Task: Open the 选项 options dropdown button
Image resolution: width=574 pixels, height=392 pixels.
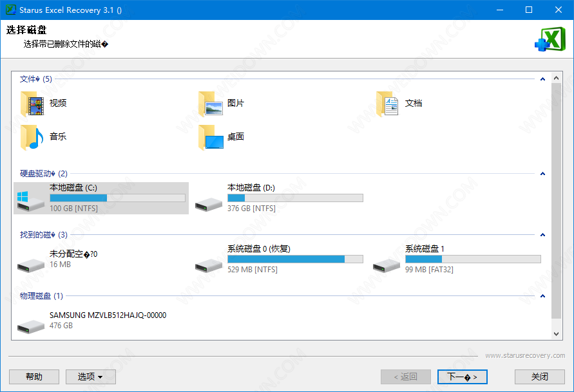Action: point(91,377)
